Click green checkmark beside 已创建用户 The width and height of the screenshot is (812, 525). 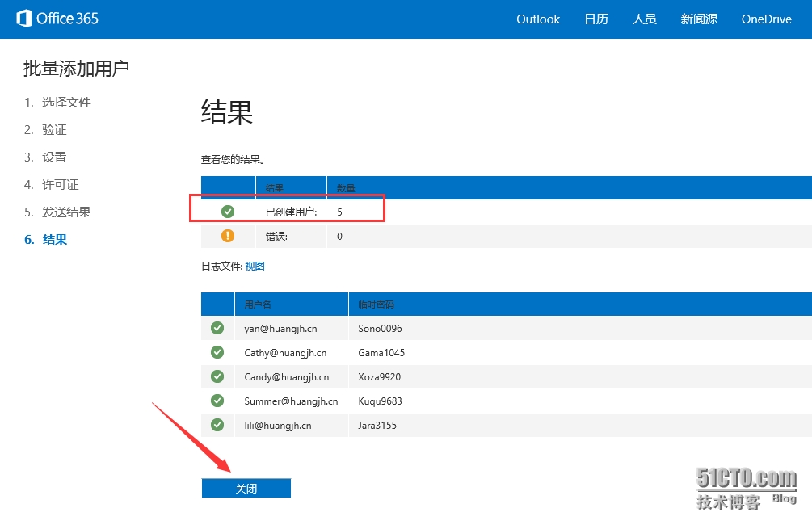(x=228, y=212)
